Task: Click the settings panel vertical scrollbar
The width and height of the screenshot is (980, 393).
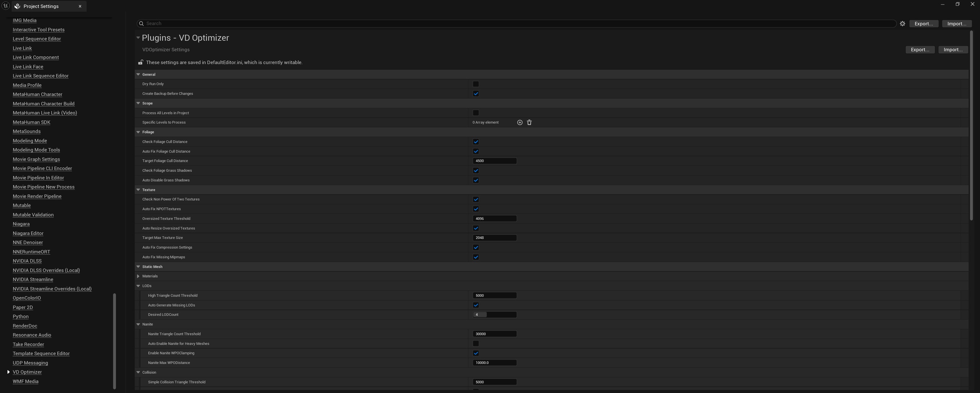Action: pos(971,126)
